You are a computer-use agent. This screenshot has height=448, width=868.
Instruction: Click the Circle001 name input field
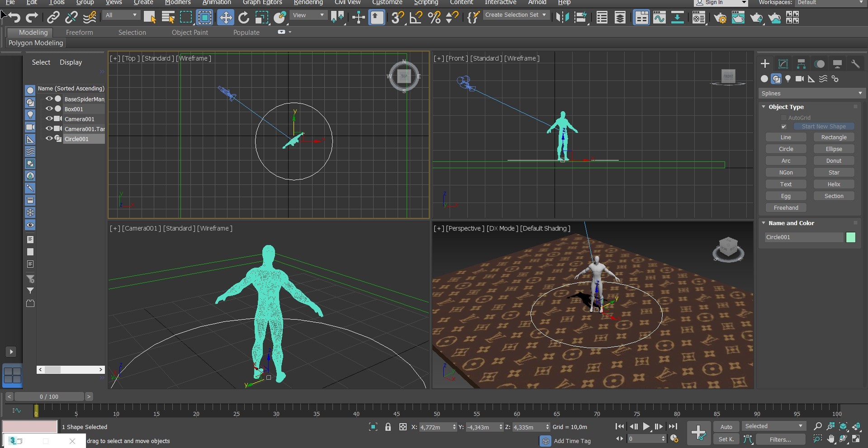tap(804, 237)
